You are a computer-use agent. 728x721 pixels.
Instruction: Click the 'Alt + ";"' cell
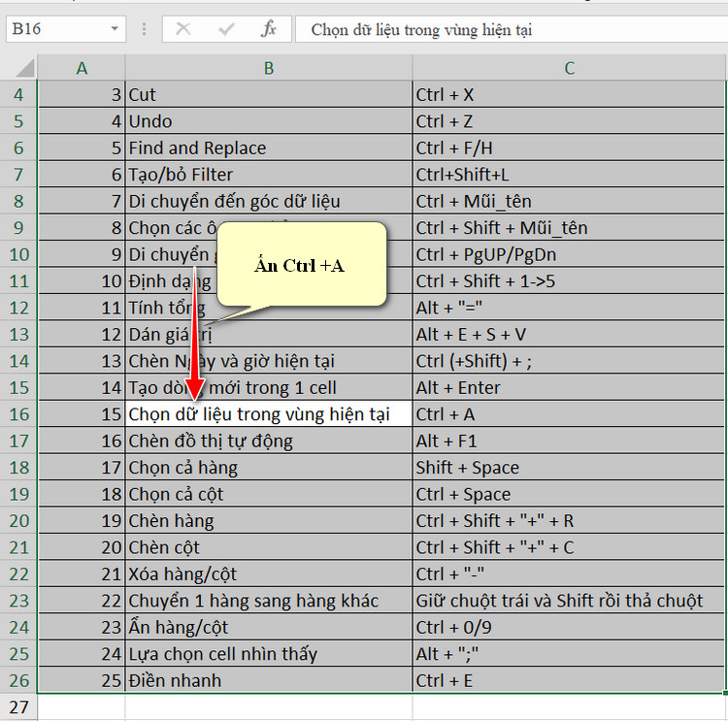point(568,654)
